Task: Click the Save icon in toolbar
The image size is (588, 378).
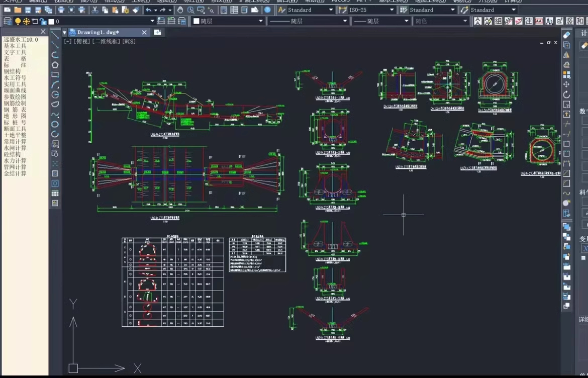Action: (28, 10)
